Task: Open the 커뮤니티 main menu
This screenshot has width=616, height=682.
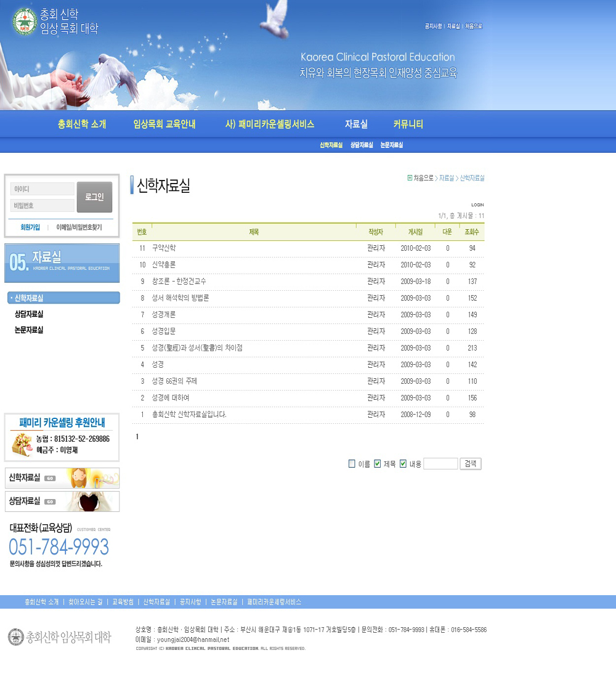Action: coord(408,124)
